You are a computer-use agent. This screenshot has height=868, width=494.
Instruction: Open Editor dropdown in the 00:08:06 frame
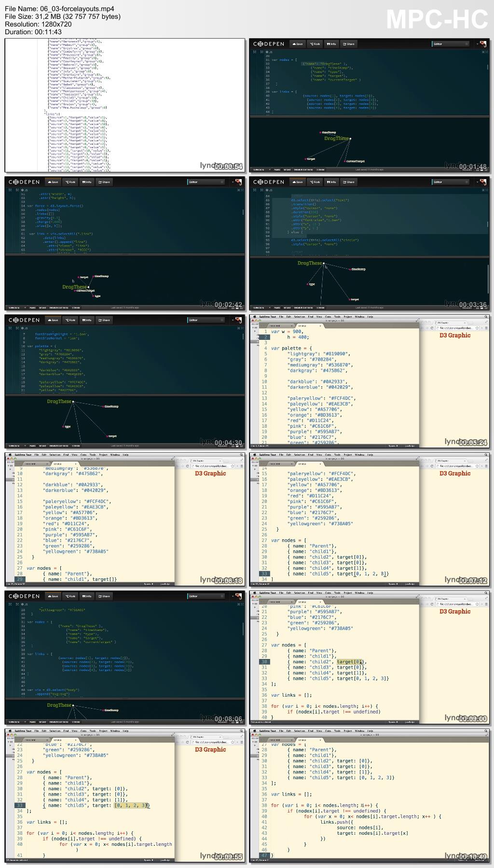point(206,596)
